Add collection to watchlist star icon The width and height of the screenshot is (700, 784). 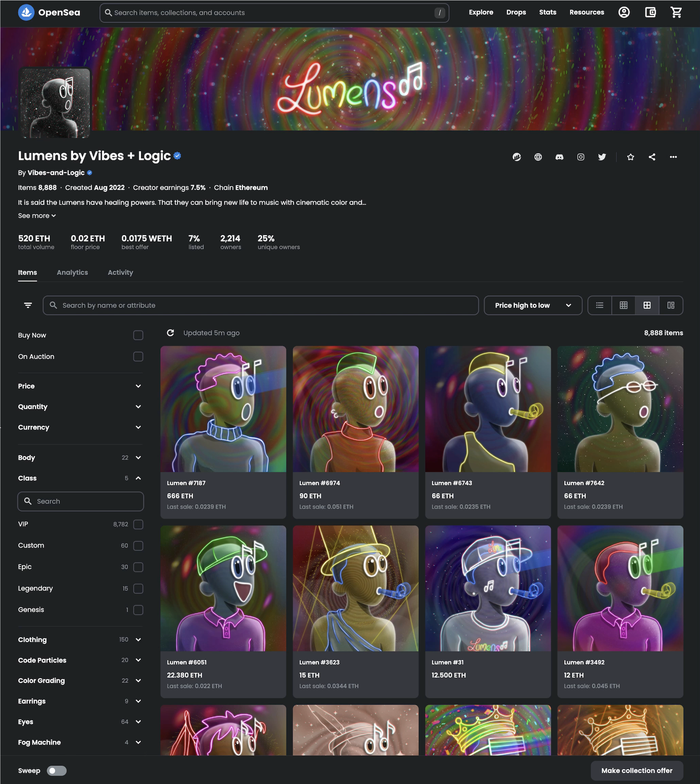pyautogui.click(x=631, y=157)
